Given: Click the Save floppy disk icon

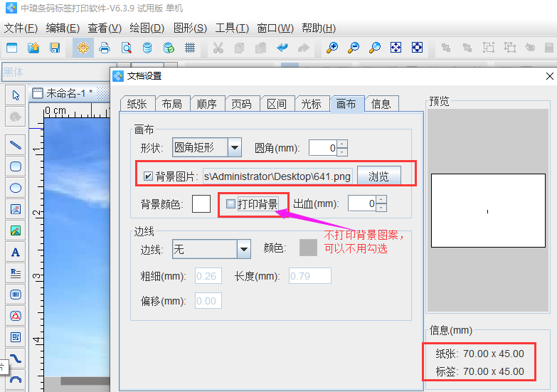Looking at the screenshot, I should (55, 47).
